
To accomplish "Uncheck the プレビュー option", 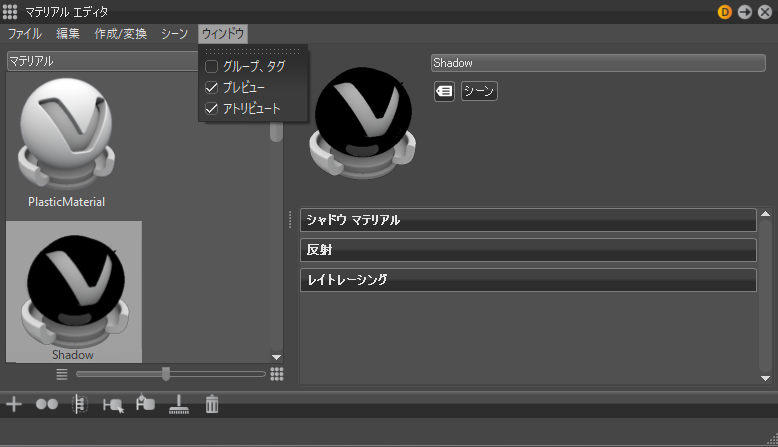I will (211, 87).
